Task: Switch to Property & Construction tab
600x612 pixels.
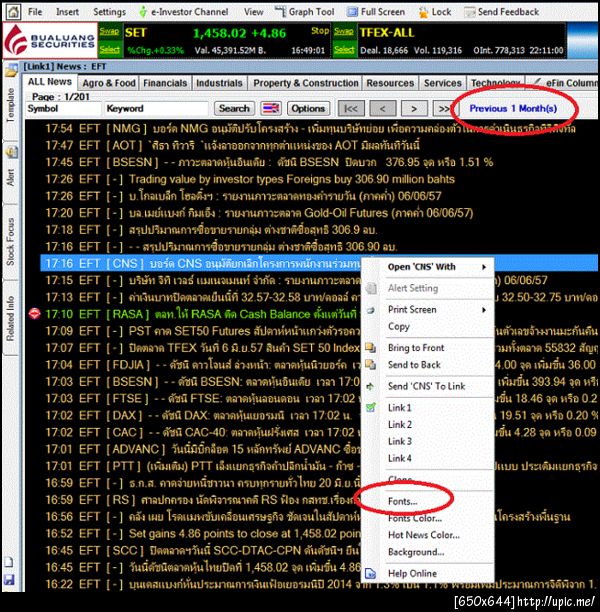Action: click(306, 83)
